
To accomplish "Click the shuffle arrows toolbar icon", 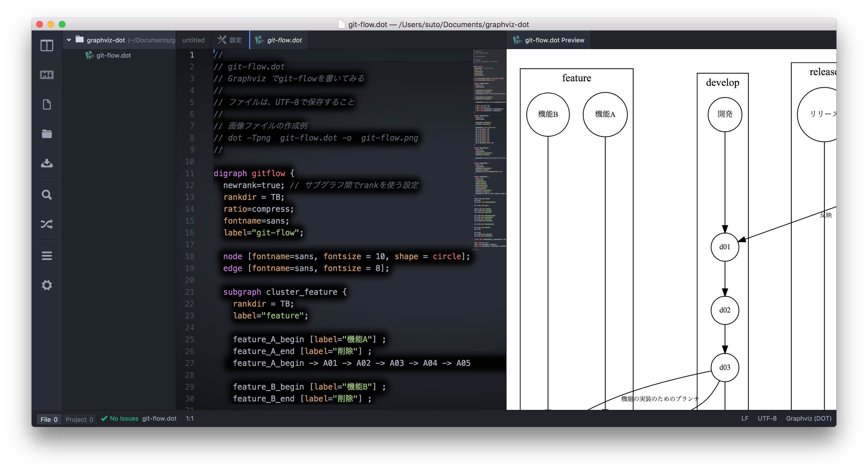I will coord(47,224).
